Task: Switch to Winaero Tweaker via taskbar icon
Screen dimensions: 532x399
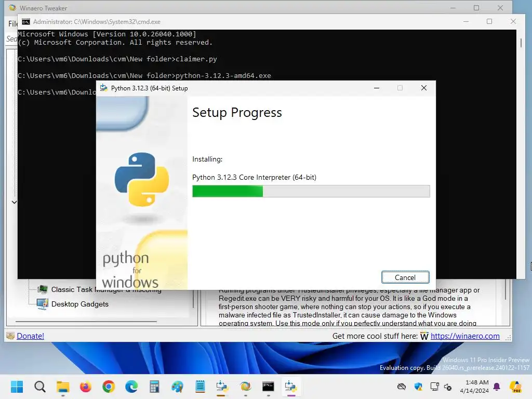Action: [245, 387]
